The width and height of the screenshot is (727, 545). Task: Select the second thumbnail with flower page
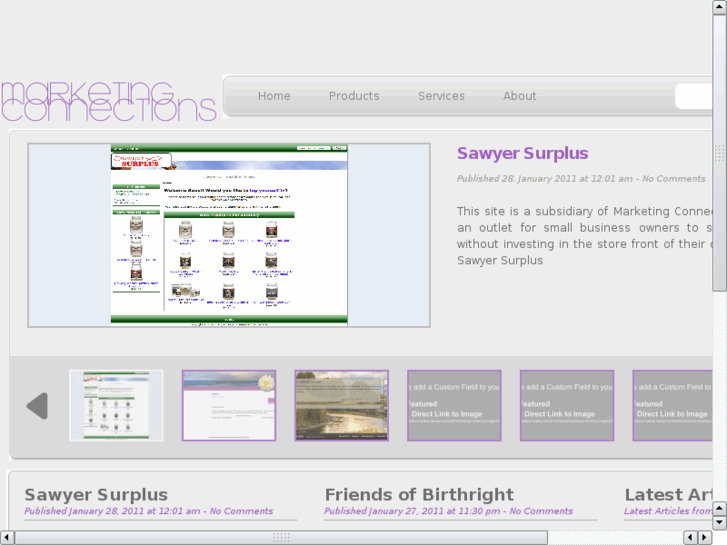point(229,405)
